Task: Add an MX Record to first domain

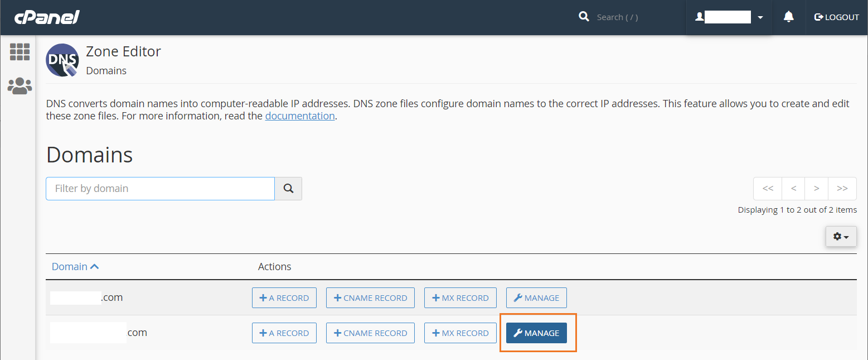Action: (x=460, y=298)
